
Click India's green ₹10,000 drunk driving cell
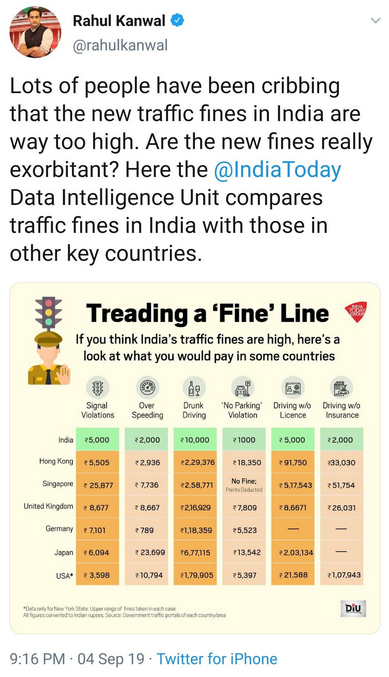click(x=195, y=440)
